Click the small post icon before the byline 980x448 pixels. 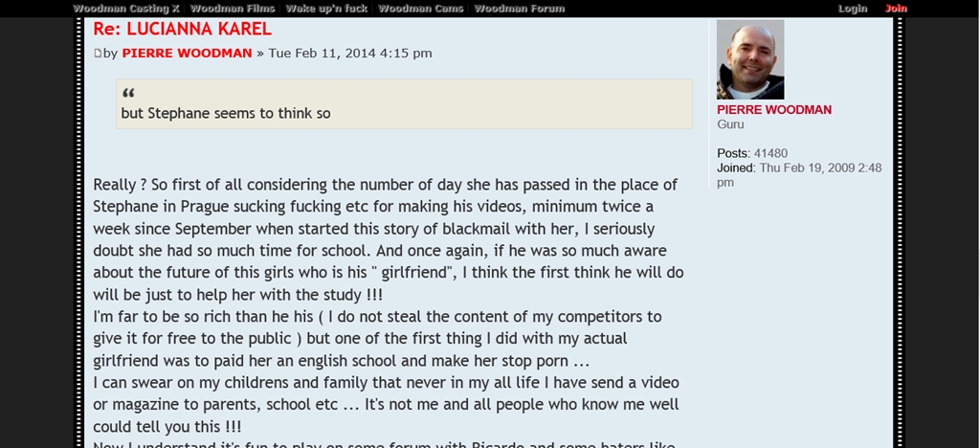(98, 54)
